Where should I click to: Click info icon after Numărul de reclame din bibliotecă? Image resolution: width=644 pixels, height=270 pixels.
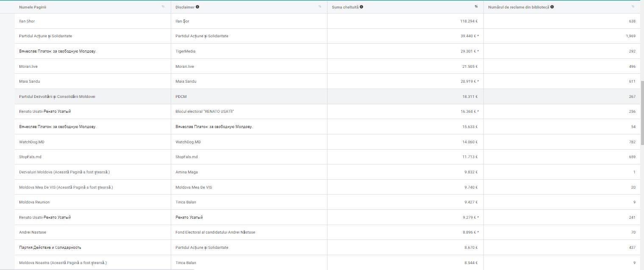[552, 7]
